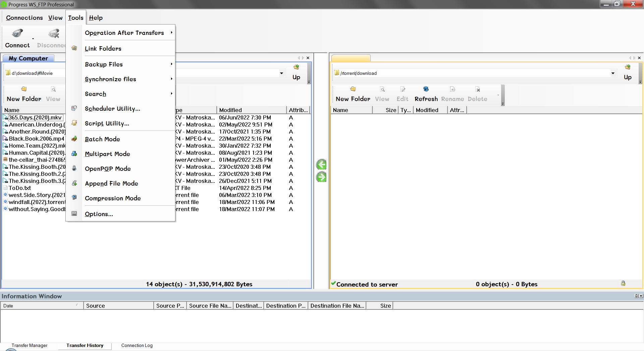Sort remote list by Modified column header

[x=430, y=110]
